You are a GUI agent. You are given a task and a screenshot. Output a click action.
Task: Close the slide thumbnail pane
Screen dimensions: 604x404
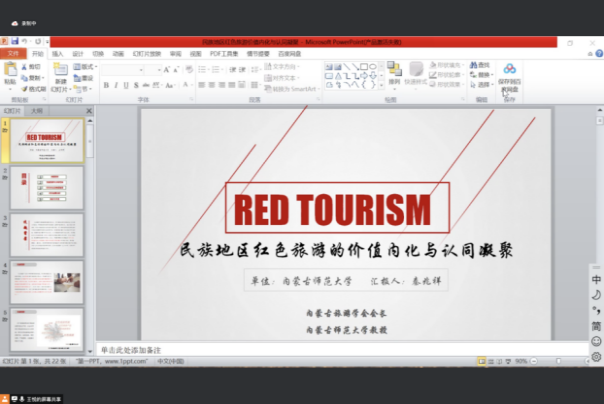pos(88,111)
